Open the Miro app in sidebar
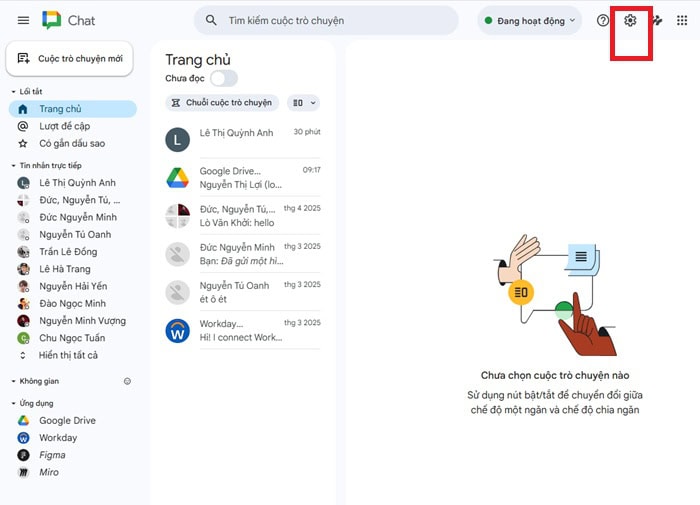 pos(49,472)
